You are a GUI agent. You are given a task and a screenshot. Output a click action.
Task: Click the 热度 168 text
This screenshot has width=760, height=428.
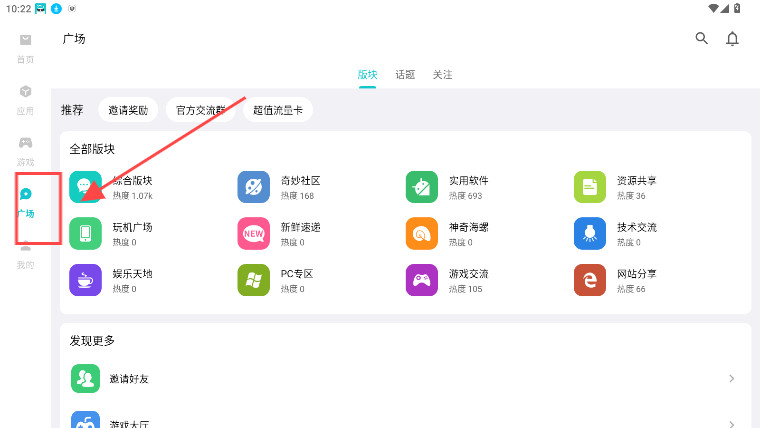pos(298,196)
